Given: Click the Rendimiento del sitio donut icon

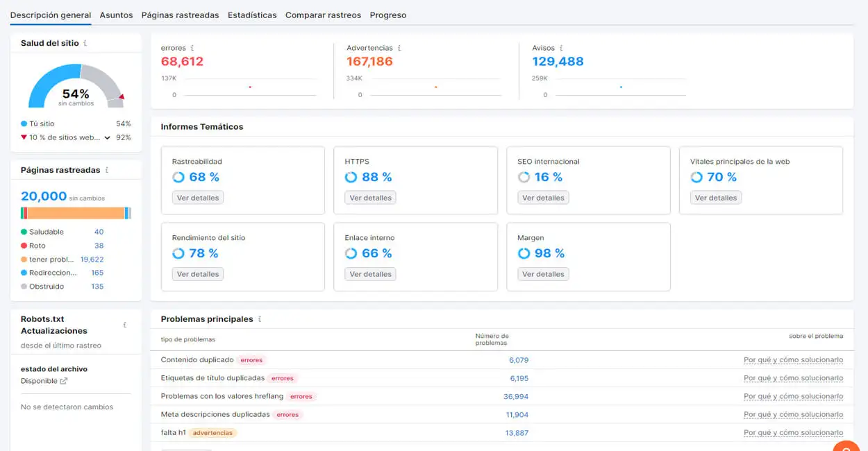Looking at the screenshot, I should coord(178,253).
